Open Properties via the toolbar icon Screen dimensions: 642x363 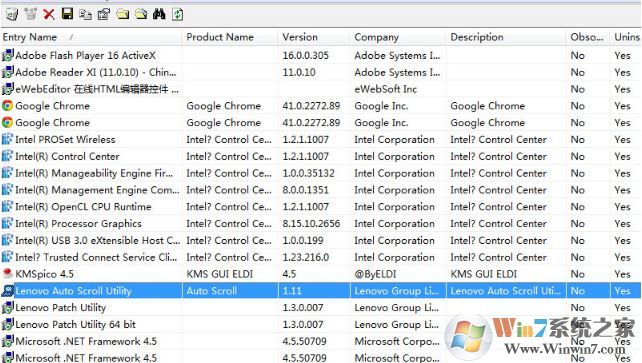coord(104,14)
